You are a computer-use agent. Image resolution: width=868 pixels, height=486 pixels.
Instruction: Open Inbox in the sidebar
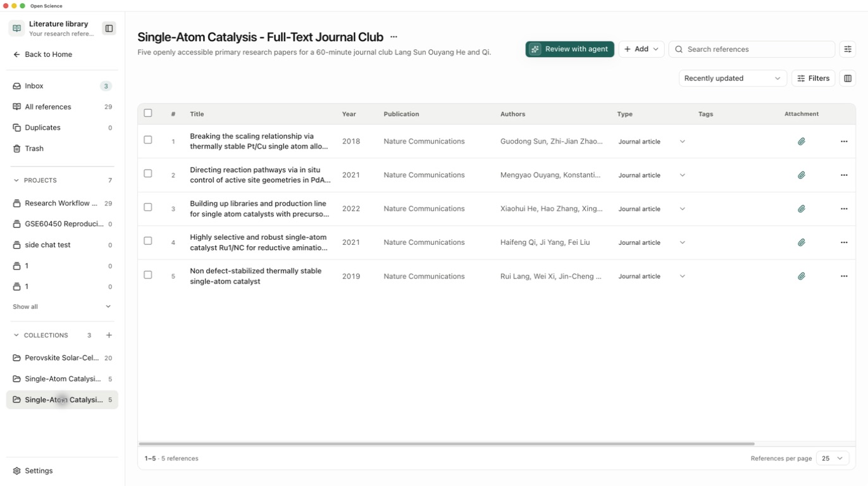pyautogui.click(x=62, y=86)
